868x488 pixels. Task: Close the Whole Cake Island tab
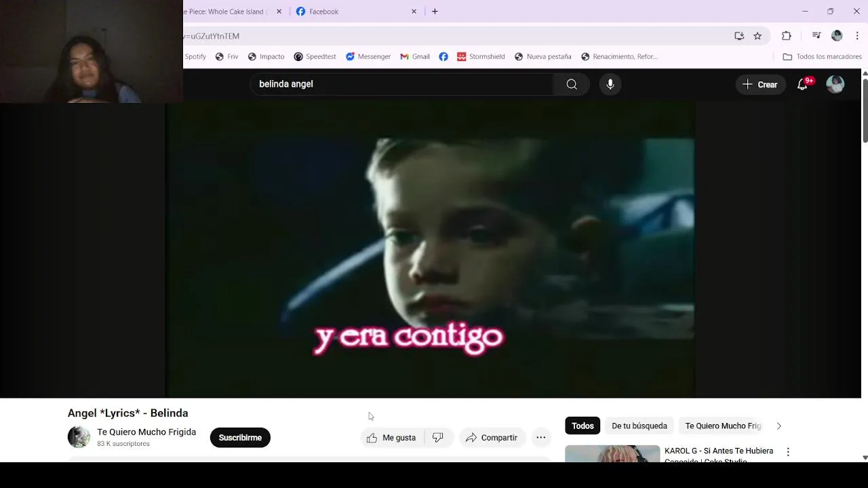pos(279,12)
